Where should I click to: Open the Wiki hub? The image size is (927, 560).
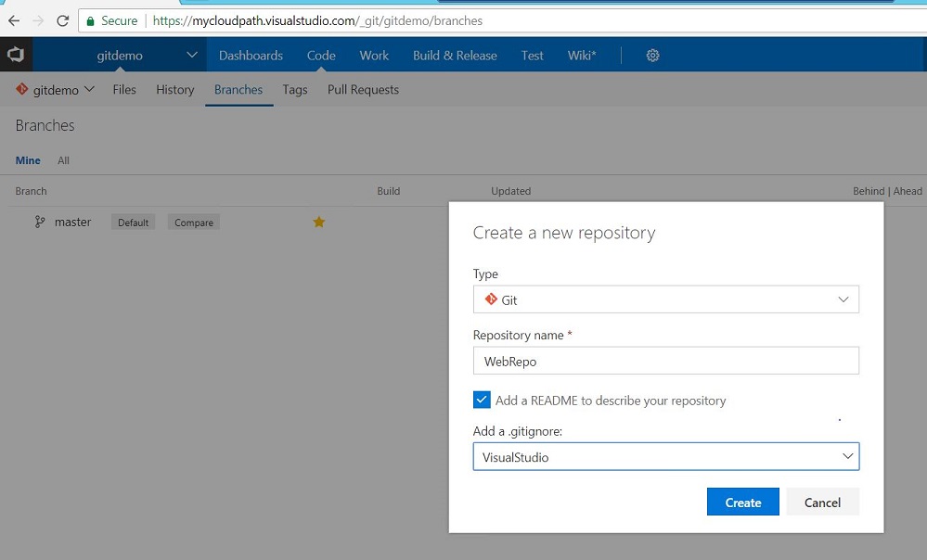(582, 56)
